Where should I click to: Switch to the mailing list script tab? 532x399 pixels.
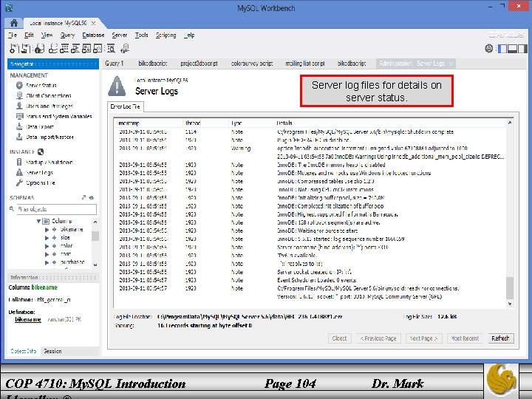(x=305, y=64)
